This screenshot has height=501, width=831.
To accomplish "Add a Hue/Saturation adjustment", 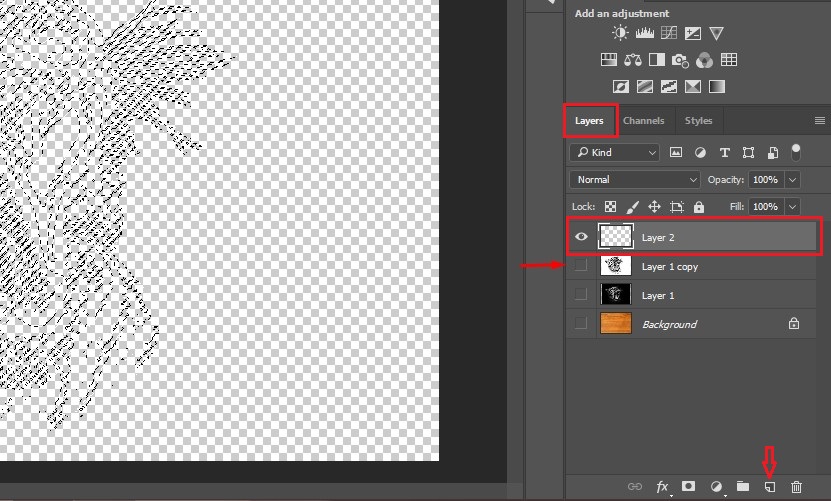I will pyautogui.click(x=608, y=60).
